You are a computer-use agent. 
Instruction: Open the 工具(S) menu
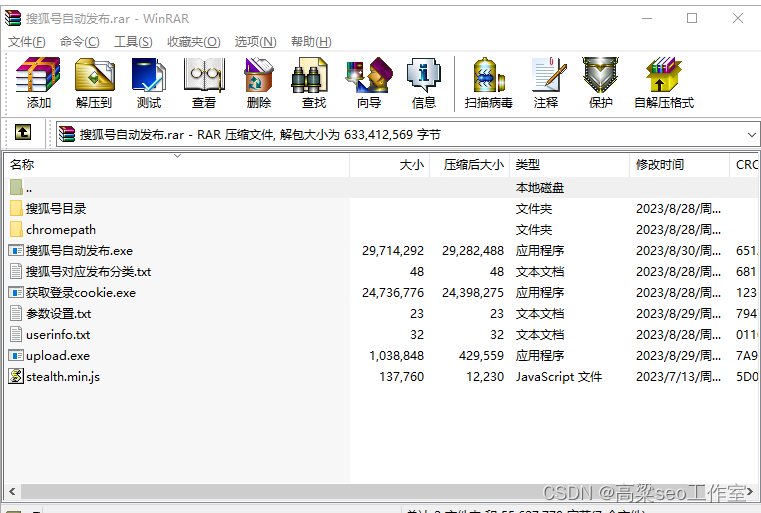pyautogui.click(x=133, y=42)
